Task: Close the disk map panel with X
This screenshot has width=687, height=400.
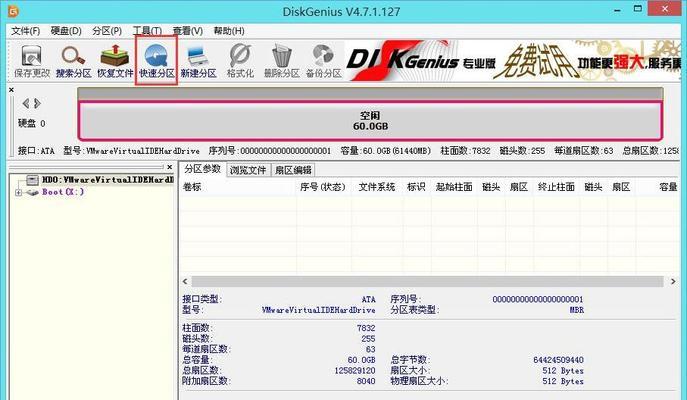Action: coord(11,90)
